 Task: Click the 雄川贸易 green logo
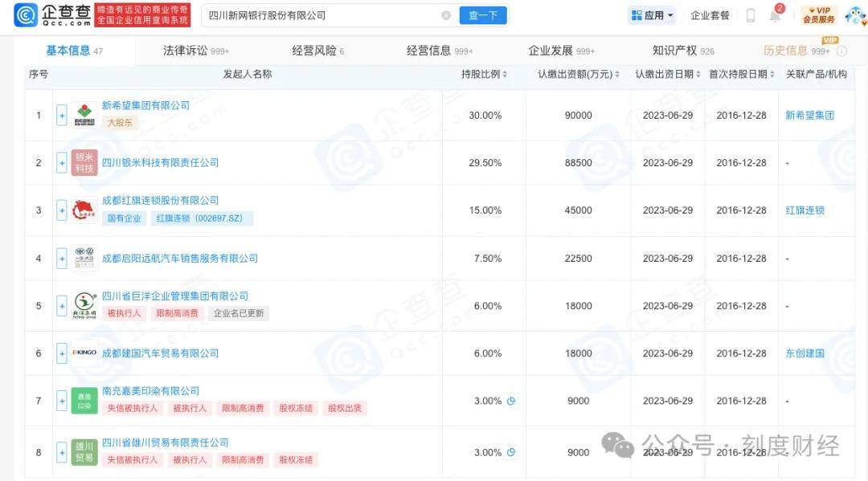coord(84,452)
